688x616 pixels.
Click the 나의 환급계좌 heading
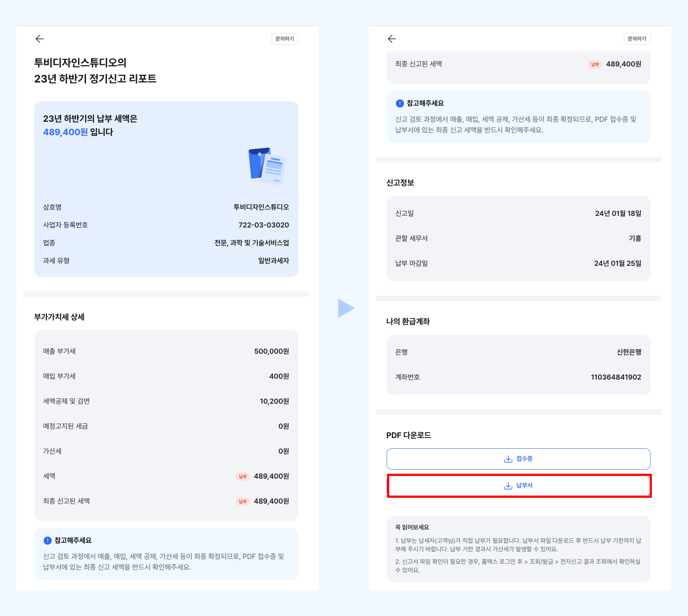pos(408,322)
